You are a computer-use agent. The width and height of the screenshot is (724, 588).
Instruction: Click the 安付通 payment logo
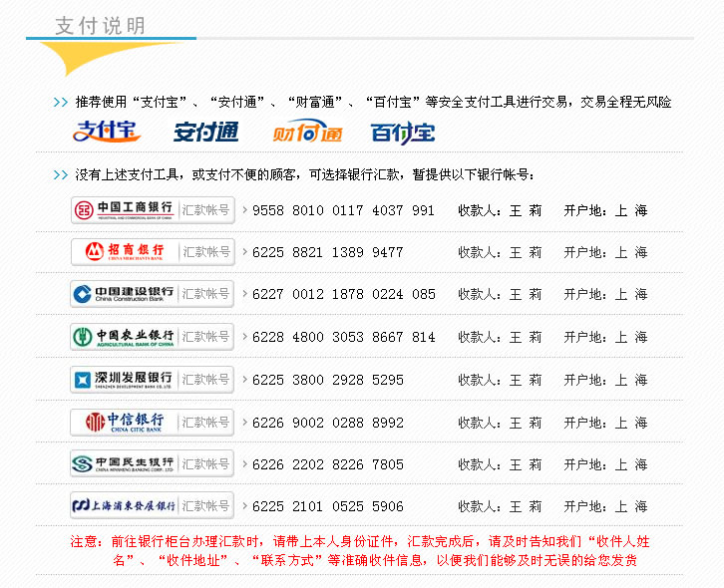point(206,132)
